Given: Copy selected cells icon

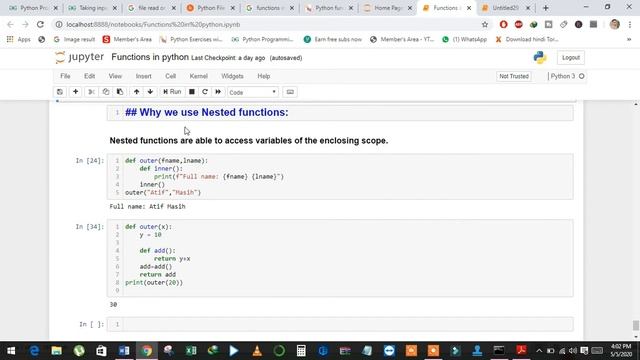Looking at the screenshot, I should click(106, 92).
